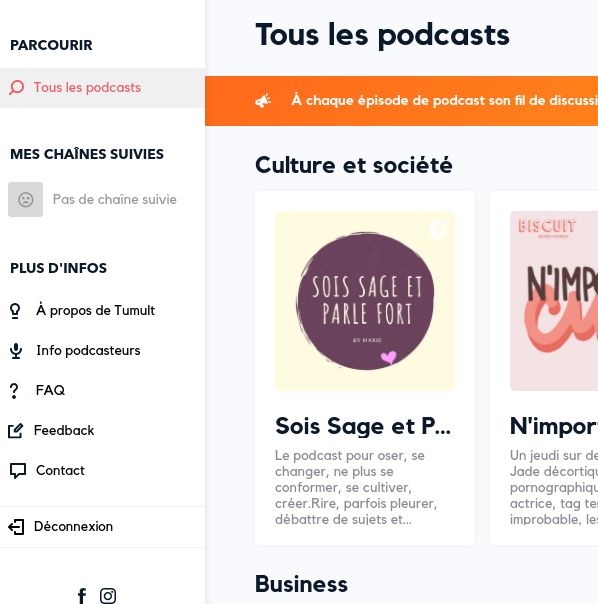Image resolution: width=598 pixels, height=604 pixels.
Task: Click the Déconnexion button
Action: point(102,527)
